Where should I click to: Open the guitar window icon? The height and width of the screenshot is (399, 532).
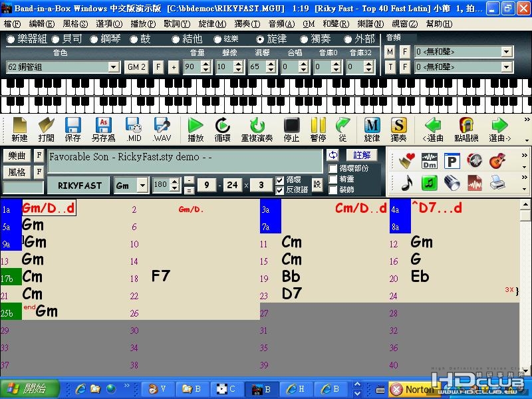[x=497, y=160]
